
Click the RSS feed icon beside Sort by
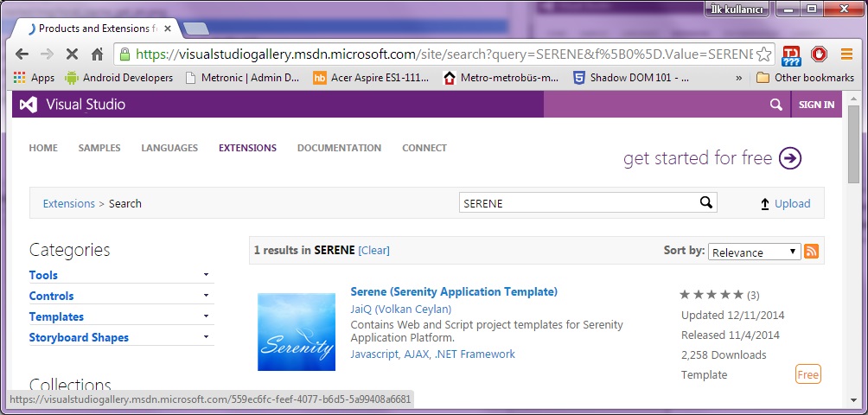tap(811, 252)
